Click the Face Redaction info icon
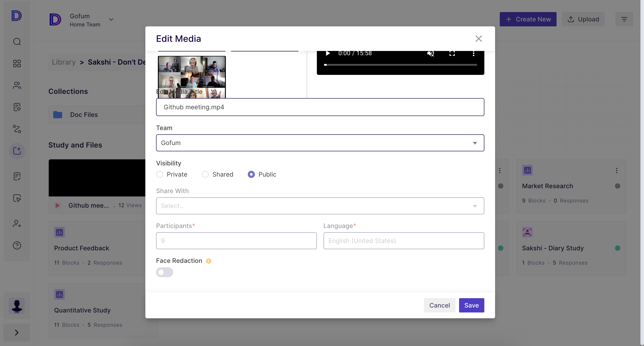Screen dimensions: 644x346 coord(208,261)
